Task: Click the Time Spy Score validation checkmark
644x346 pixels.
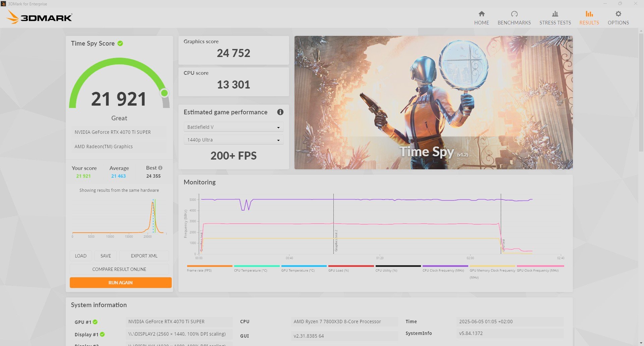Action: (120, 43)
